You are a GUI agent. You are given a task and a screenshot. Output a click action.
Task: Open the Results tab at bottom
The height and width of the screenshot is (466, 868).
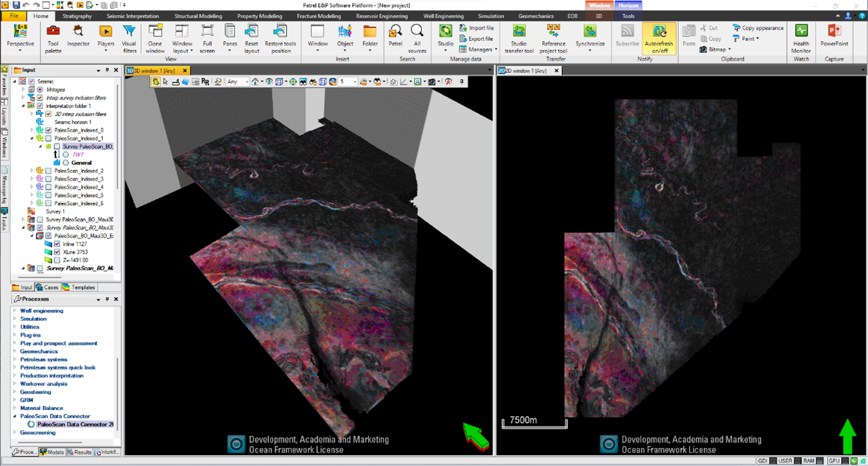click(80, 452)
